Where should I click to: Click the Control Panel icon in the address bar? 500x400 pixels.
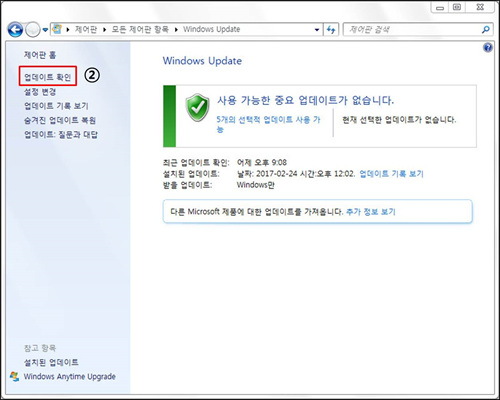(x=57, y=29)
